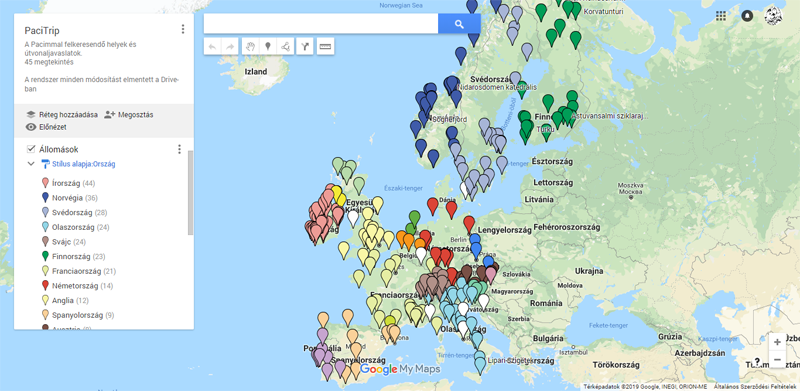Select the draw line tool

click(x=286, y=46)
